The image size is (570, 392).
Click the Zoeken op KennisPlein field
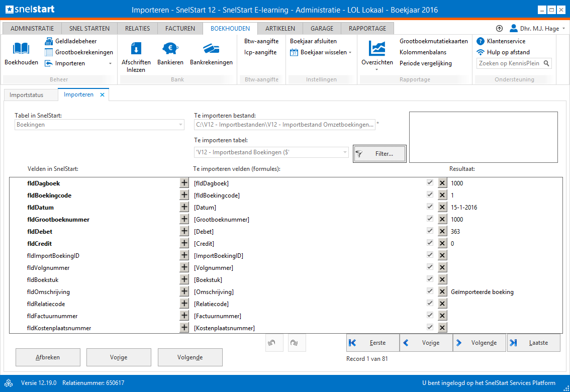click(x=509, y=63)
